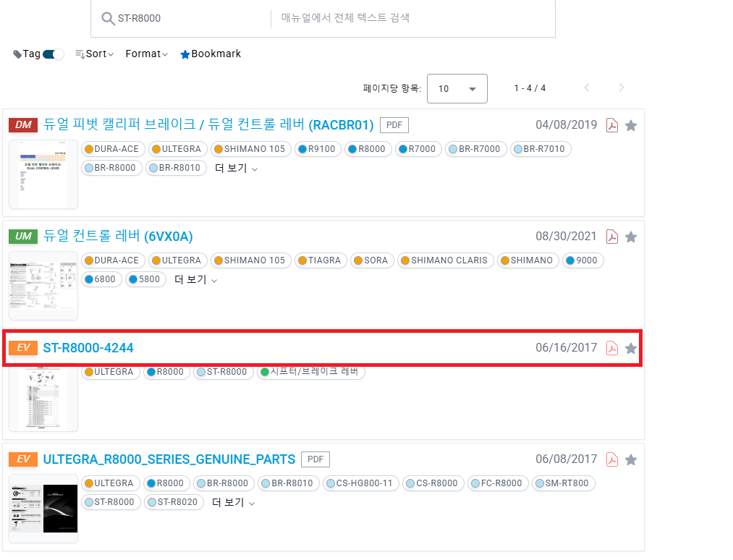The height and width of the screenshot is (560, 733).
Task: Expand 더 보기 tags in RACBR01 row
Action: 236,168
